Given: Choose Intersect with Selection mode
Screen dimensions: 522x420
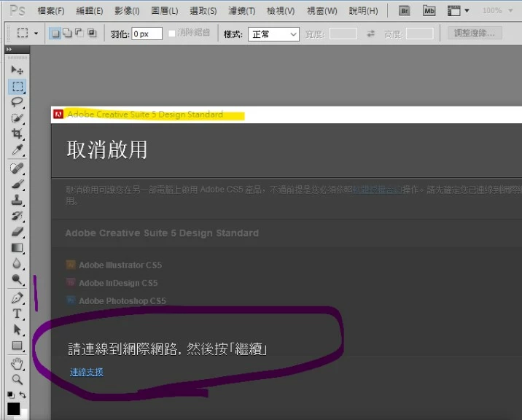Looking at the screenshot, I should pyautogui.click(x=92, y=33).
